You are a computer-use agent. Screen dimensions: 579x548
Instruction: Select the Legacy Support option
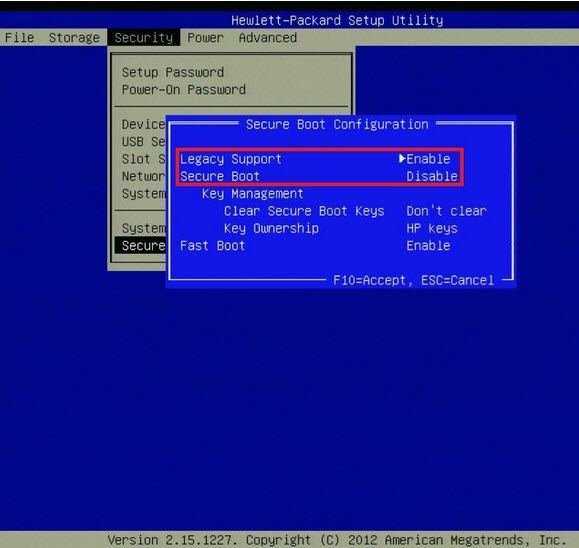[x=230, y=159]
